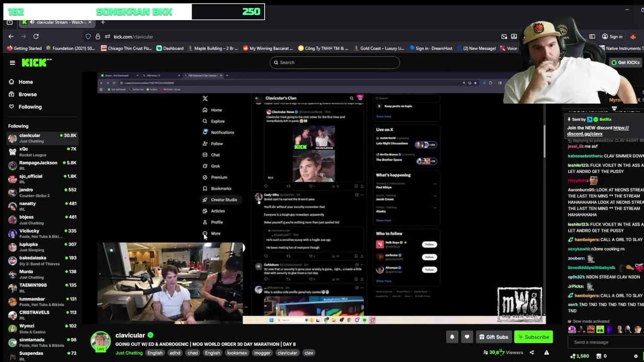Open CRISTRAVELS channel in sidebar
Screen dimensions: 644x362
pos(42,315)
